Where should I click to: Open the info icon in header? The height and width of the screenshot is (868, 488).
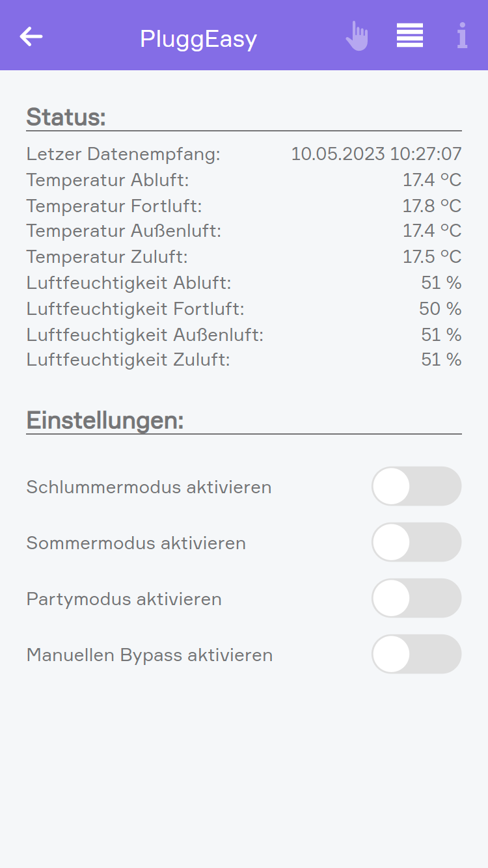point(462,36)
